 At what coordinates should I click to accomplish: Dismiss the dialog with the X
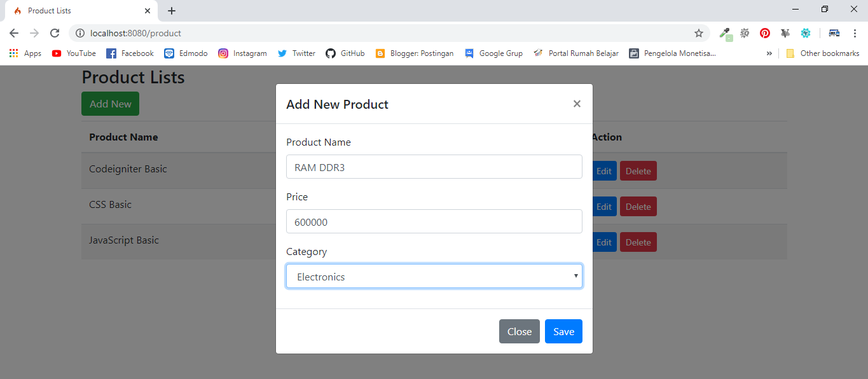tap(577, 104)
